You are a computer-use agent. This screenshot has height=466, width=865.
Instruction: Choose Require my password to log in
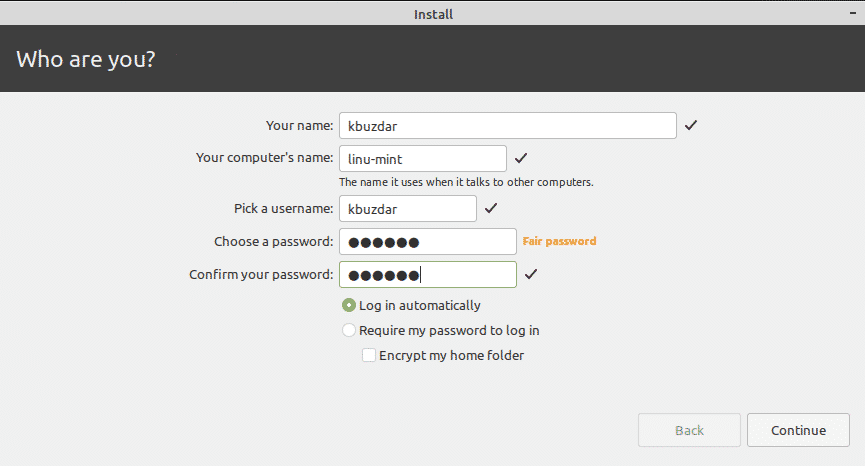pyautogui.click(x=349, y=330)
